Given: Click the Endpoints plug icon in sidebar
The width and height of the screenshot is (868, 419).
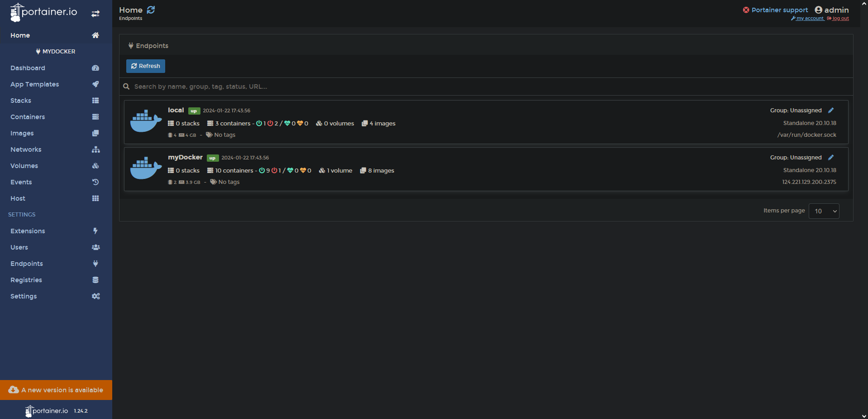Looking at the screenshot, I should pos(95,264).
